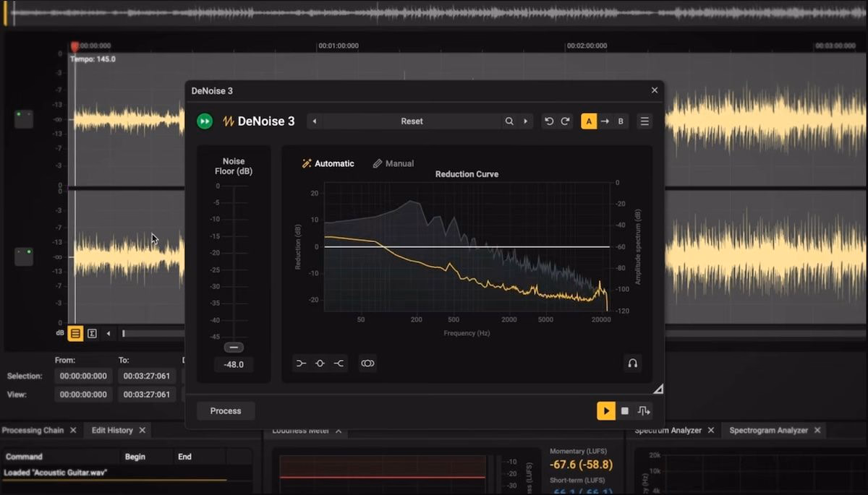The image size is (868, 495).
Task: Click the Selection To time field
Action: point(147,376)
